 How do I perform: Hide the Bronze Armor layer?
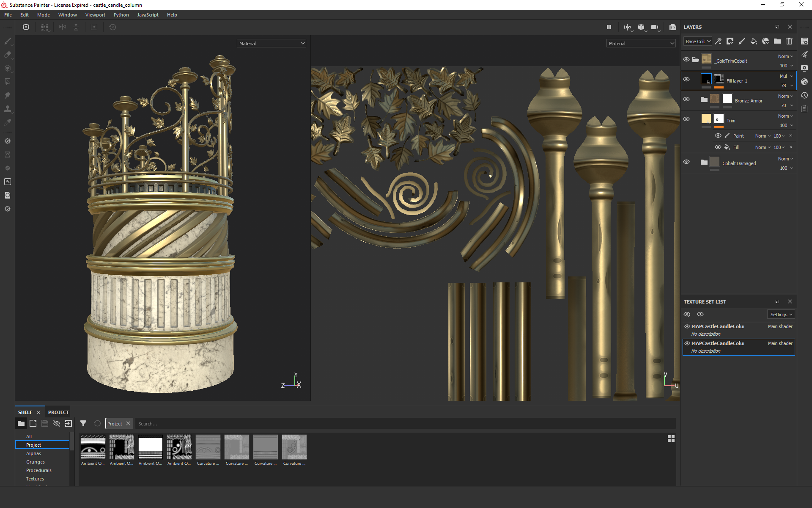pyautogui.click(x=686, y=99)
